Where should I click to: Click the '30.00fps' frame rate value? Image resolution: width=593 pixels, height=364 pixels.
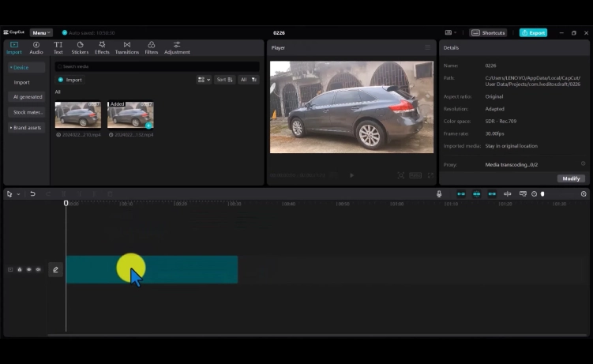(494, 133)
